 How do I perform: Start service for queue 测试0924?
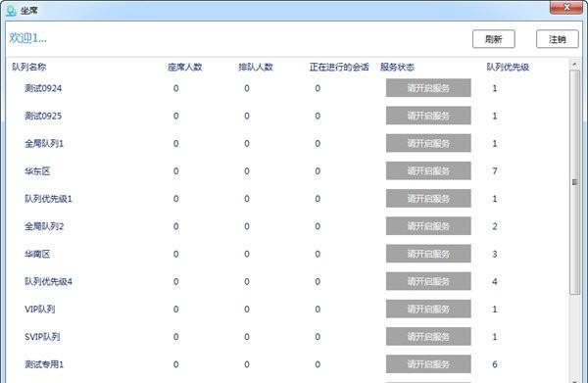pyautogui.click(x=428, y=88)
